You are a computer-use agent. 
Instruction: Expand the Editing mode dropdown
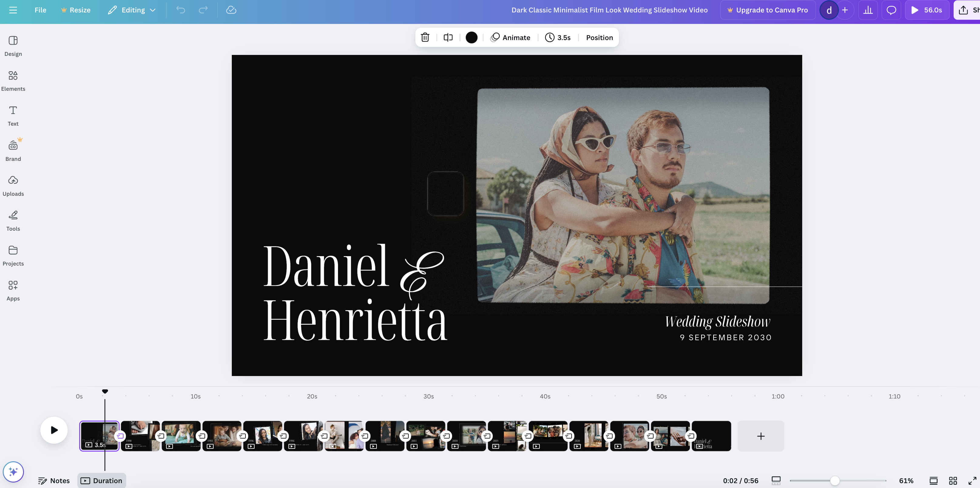point(131,10)
